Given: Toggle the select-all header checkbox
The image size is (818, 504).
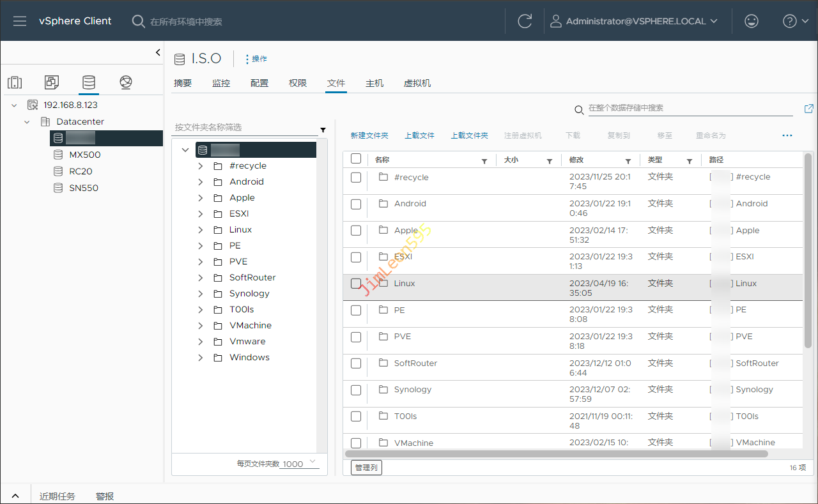Looking at the screenshot, I should point(356,159).
